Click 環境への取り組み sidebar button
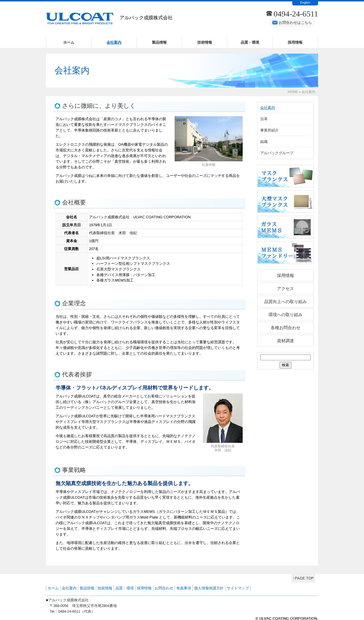This screenshot has width=364, height=620. tap(285, 315)
